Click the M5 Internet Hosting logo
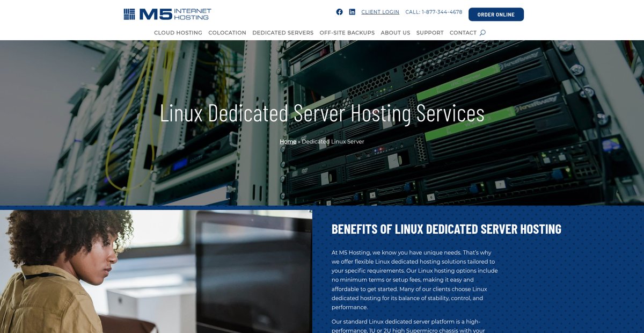Screen dimensions: 644x333 click(x=167, y=14)
